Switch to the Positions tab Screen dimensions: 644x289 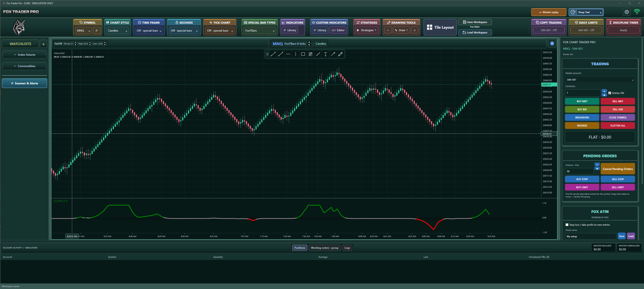coord(300,248)
